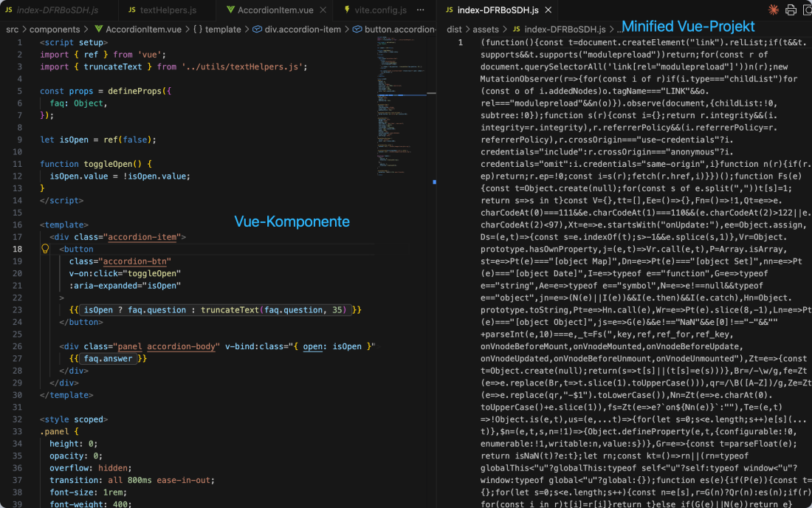Click the minimap of the AccordionItem.vue editor
This screenshot has width=812, height=508.
point(402,106)
